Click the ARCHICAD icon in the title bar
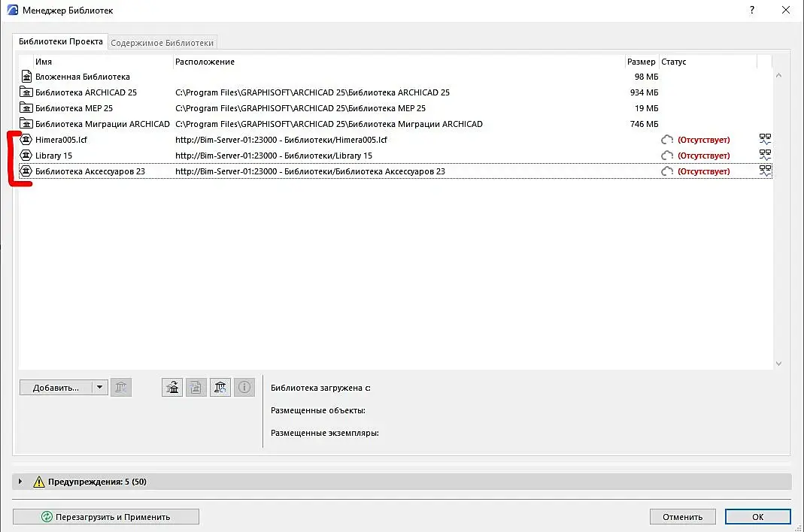804x532 pixels. pos(12,10)
